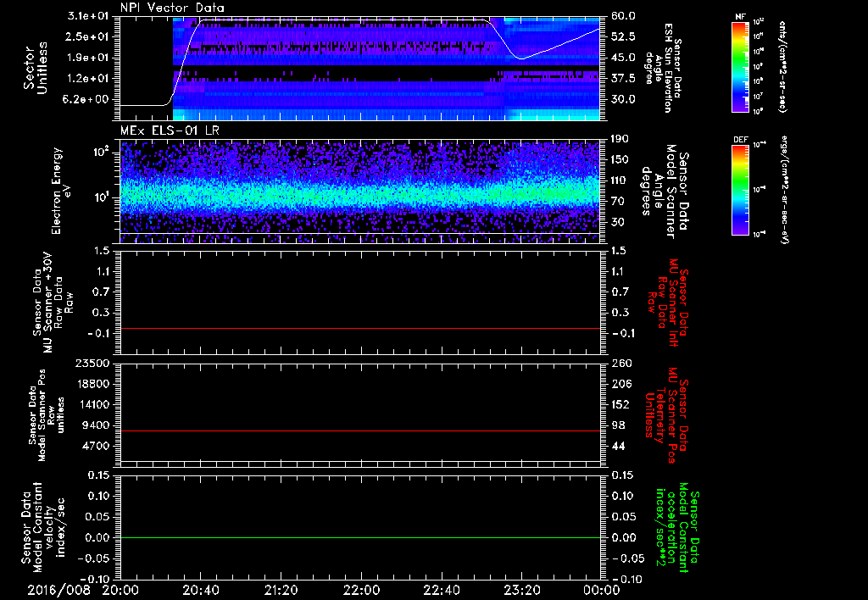The image size is (868, 600).
Task: Click the 30.0 sun elevation tick label
Action: point(623,100)
